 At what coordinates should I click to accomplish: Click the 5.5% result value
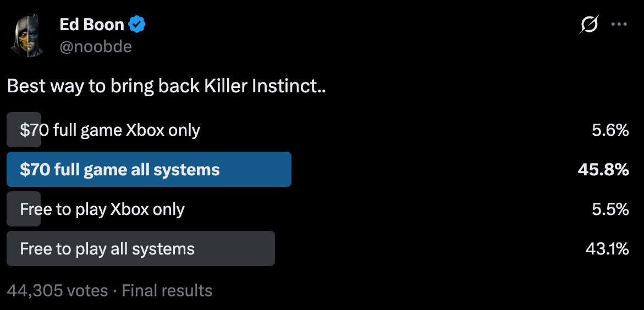click(x=610, y=209)
